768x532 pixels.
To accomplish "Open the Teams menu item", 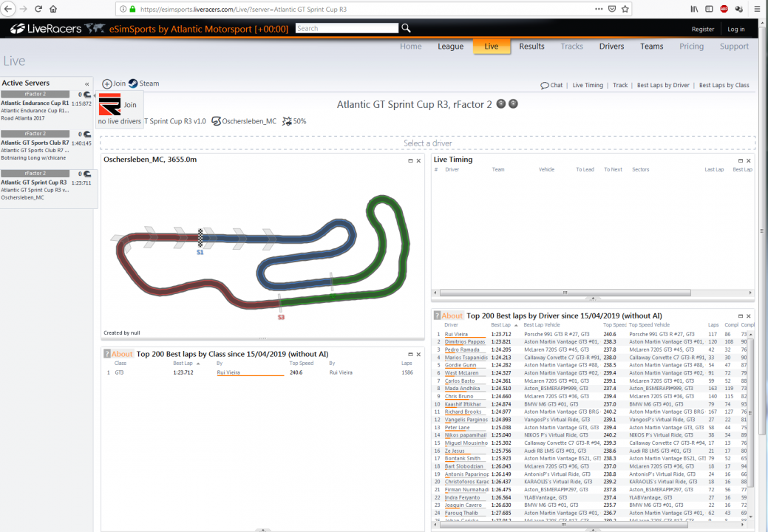I will click(651, 46).
